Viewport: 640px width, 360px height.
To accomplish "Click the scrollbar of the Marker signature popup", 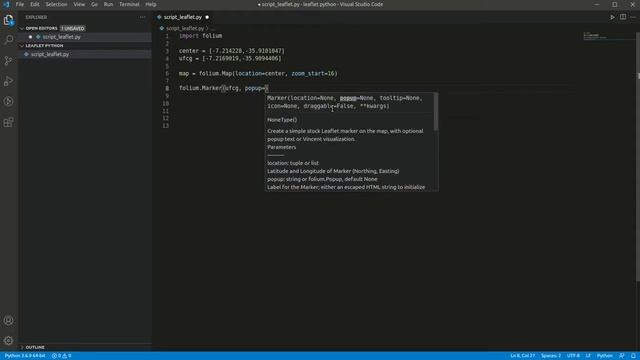I will click(x=436, y=112).
